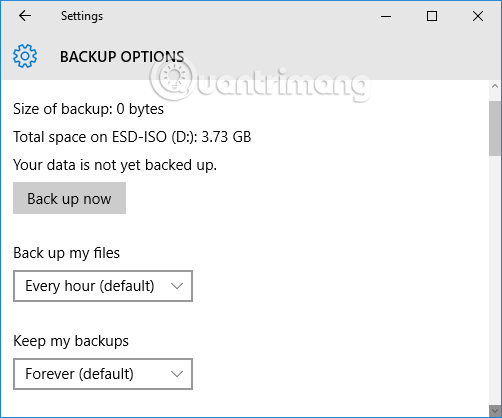Click the BACKUP OPTIONS heading

(122, 57)
